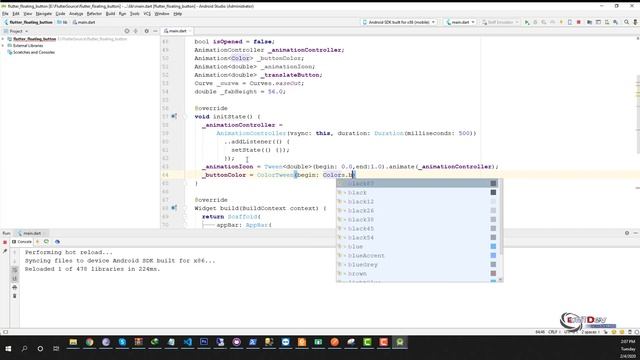Open the device selector dropdown
This screenshot has height=360, width=640.
pos(399,22)
